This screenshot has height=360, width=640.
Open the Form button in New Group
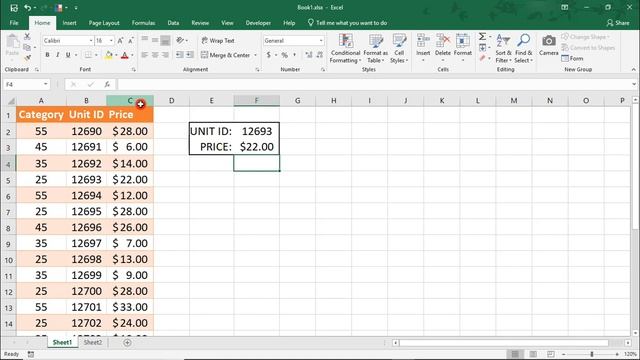[572, 58]
